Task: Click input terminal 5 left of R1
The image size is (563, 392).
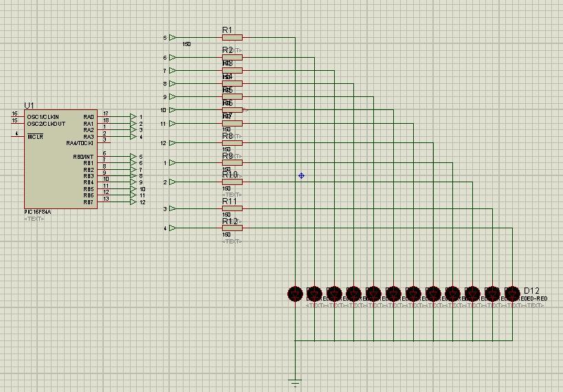Action: pos(172,38)
